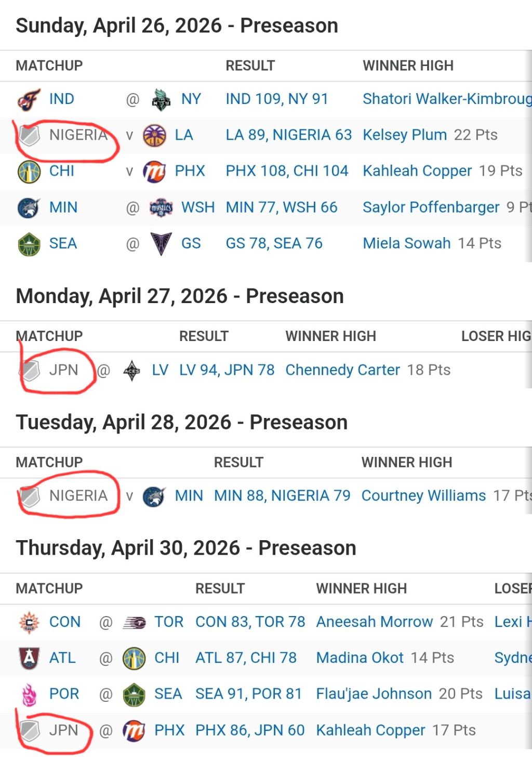Click the Toronto Tempo logo
Image resolution: width=532 pixels, height=759 pixels.
coord(134,622)
